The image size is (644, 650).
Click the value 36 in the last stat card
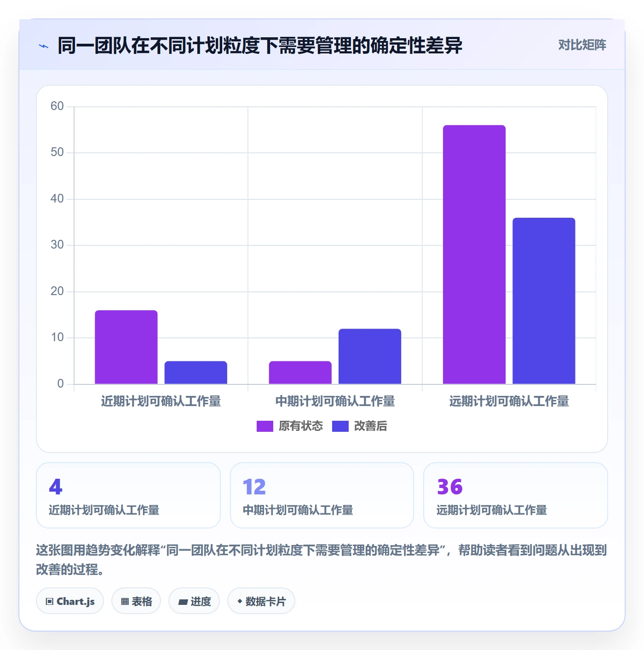coord(450,487)
